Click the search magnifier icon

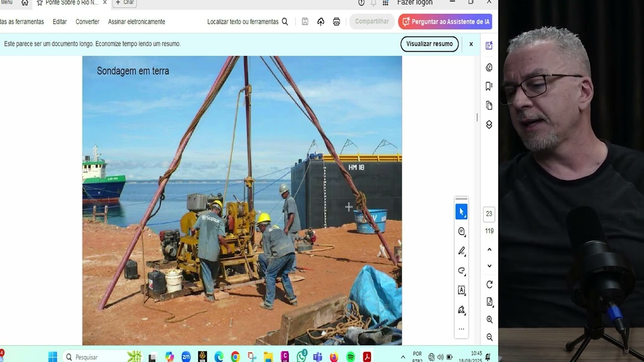[x=285, y=22]
